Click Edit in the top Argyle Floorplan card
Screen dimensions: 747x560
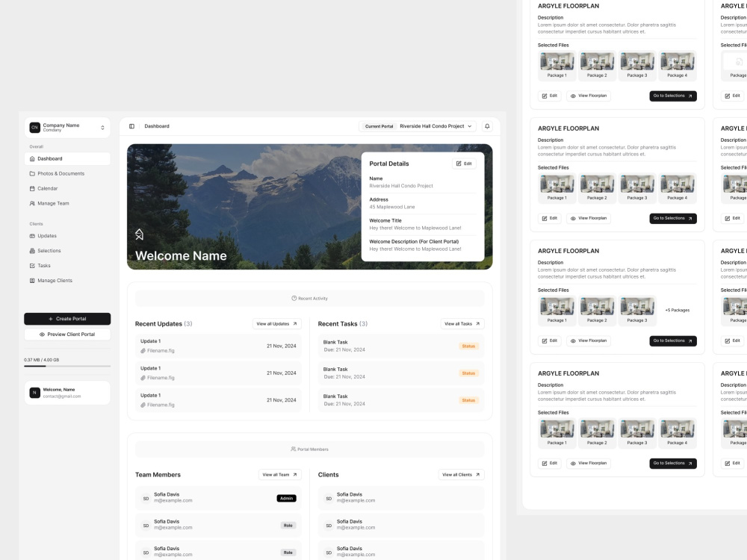(549, 96)
